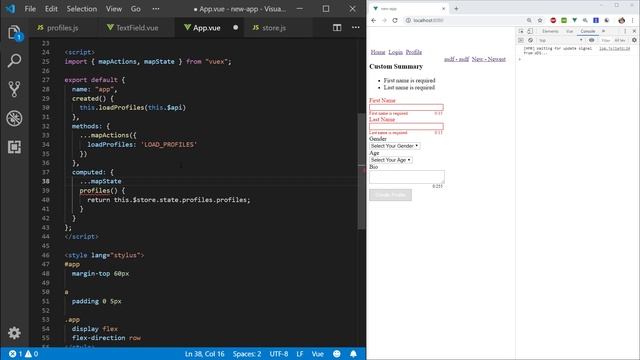The image size is (640, 360).
Task: Switch to the Vue tab in DevTools
Action: point(569,31)
